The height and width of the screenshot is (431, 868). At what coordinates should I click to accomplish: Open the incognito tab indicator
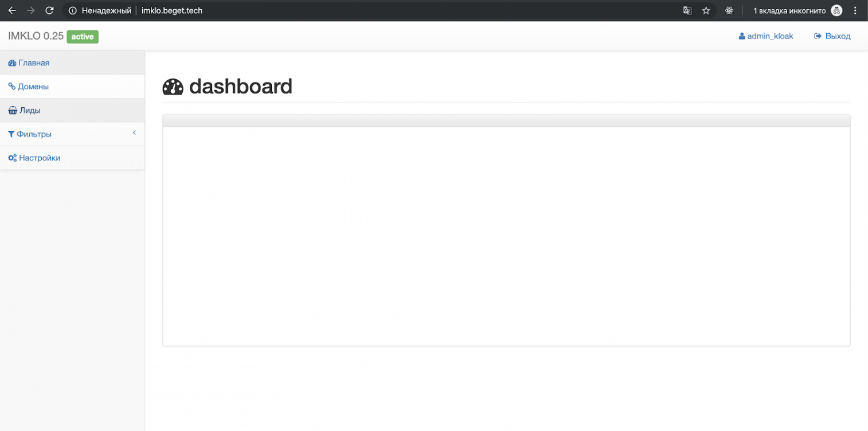(x=797, y=10)
